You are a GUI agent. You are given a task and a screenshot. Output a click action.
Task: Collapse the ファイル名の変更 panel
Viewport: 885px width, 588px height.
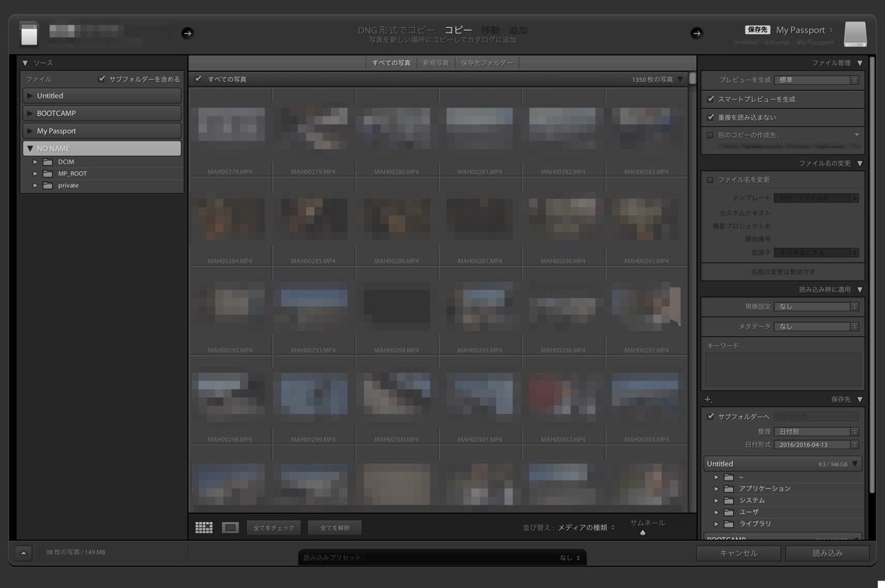coord(860,164)
